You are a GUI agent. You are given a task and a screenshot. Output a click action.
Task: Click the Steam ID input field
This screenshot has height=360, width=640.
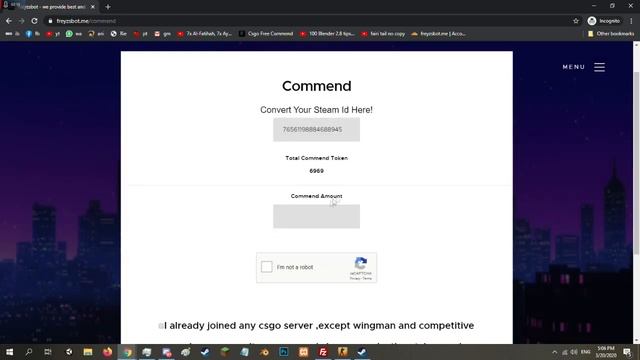316,129
